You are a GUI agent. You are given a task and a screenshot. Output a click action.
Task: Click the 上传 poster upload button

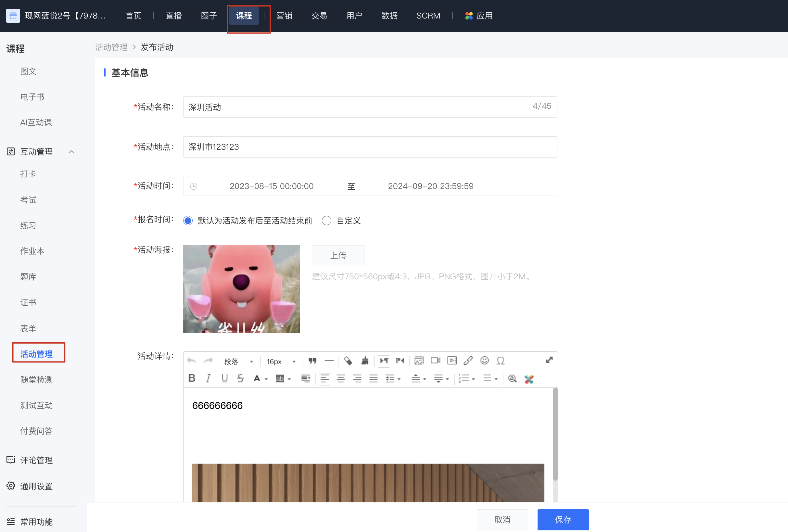tap(338, 255)
